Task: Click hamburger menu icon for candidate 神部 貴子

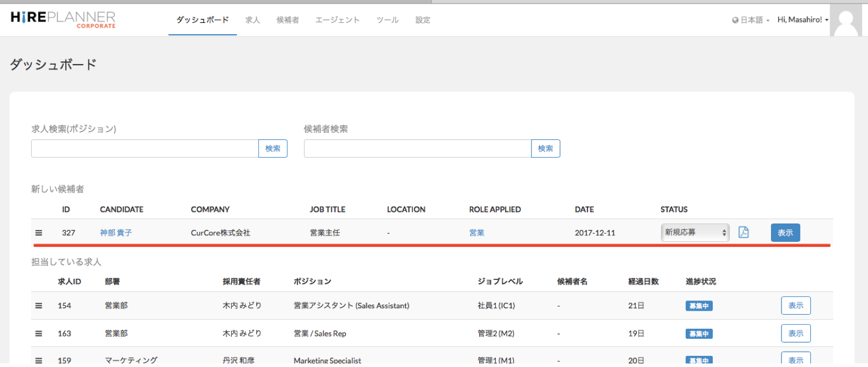Action: 39,233
